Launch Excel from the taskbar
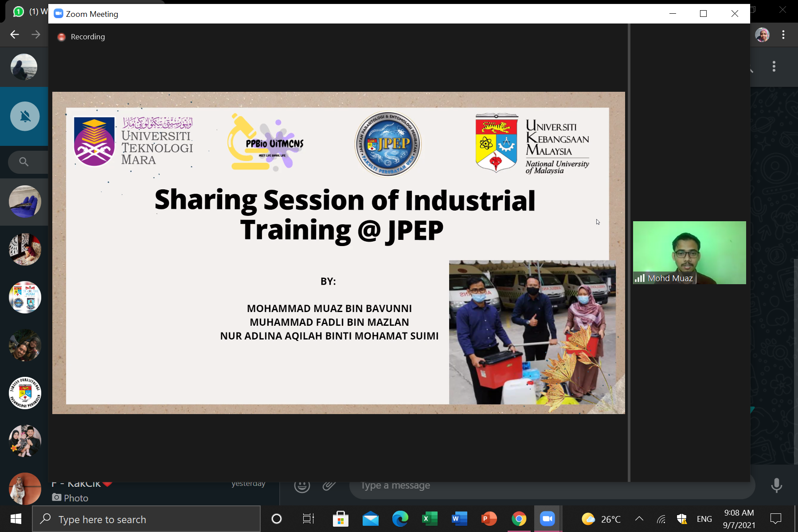This screenshot has height=532, width=798. 429,519
